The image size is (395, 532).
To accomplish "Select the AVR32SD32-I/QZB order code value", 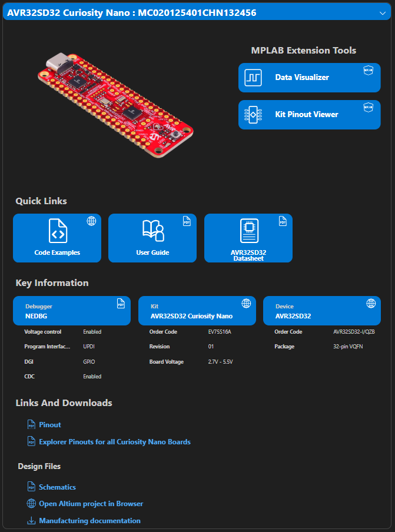I will point(354,332).
